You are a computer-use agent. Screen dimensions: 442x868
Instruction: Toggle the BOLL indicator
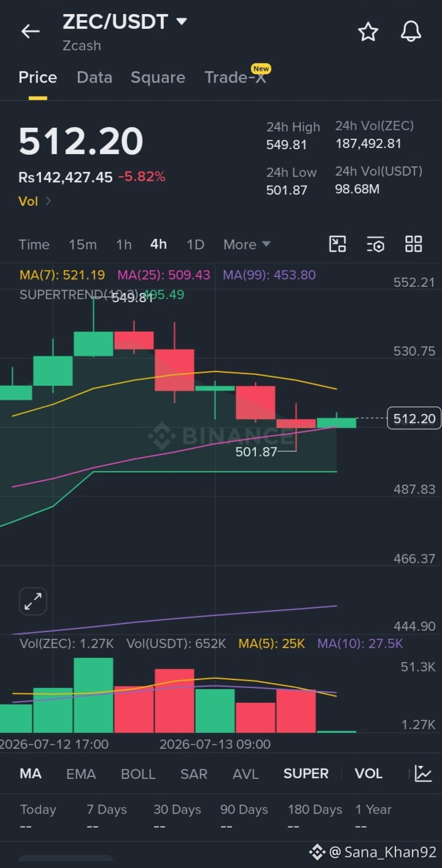pyautogui.click(x=138, y=773)
